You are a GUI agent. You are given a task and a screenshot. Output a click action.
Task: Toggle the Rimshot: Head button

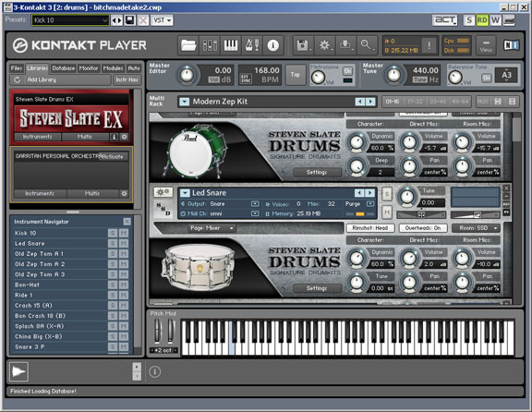370,228
